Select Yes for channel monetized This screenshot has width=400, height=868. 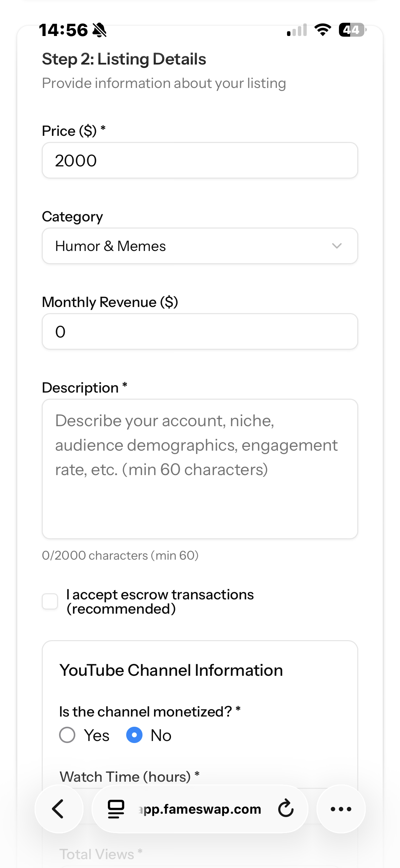click(67, 735)
